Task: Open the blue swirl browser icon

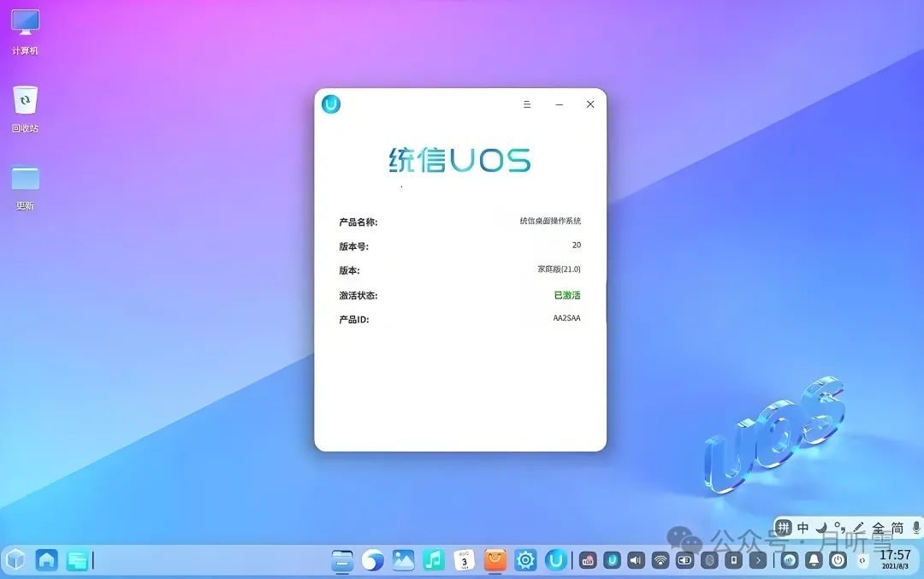Action: pyautogui.click(x=372, y=560)
